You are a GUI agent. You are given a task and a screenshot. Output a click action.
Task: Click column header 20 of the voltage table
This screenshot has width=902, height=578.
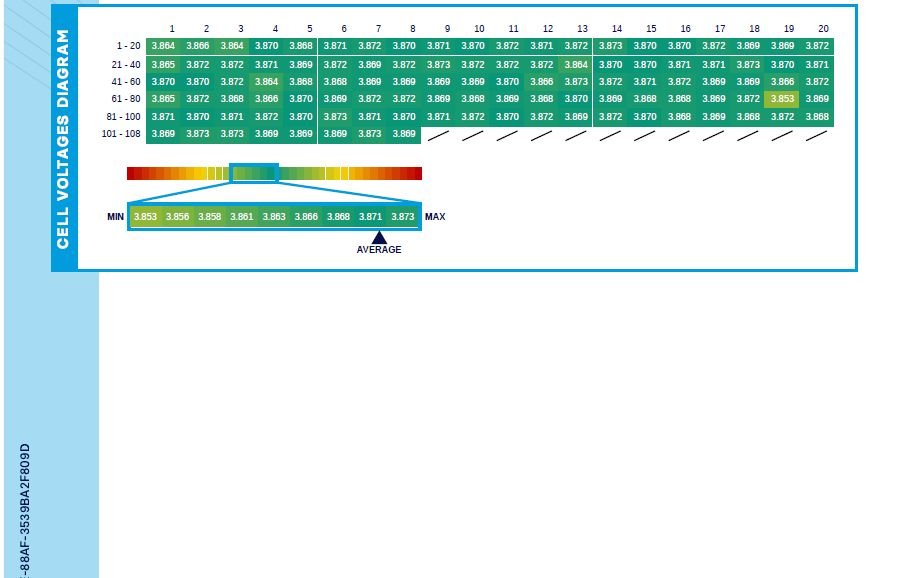[823, 29]
